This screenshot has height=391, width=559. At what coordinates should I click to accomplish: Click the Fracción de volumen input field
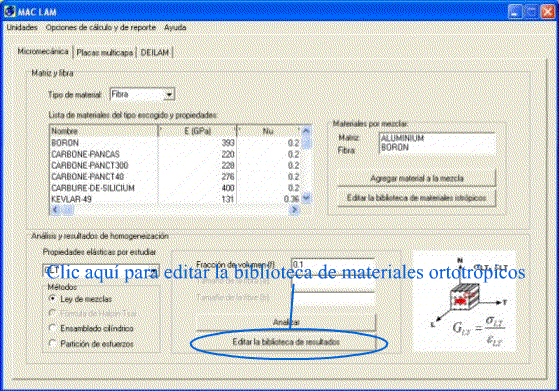[x=333, y=264]
